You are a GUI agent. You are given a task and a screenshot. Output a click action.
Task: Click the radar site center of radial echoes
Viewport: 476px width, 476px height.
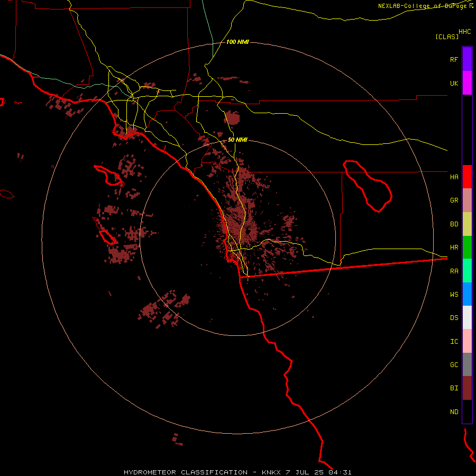pos(249,232)
